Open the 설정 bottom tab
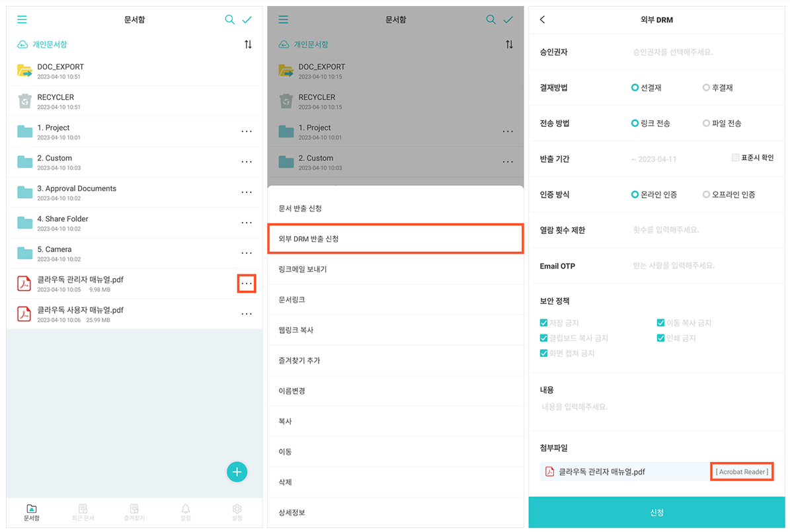The width and height of the screenshot is (790, 532). pyautogui.click(x=237, y=512)
